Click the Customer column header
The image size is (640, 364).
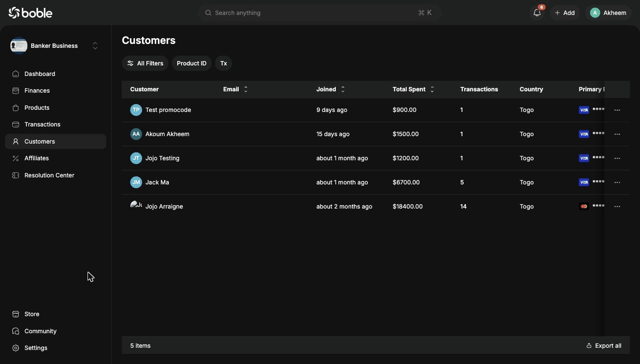(144, 89)
